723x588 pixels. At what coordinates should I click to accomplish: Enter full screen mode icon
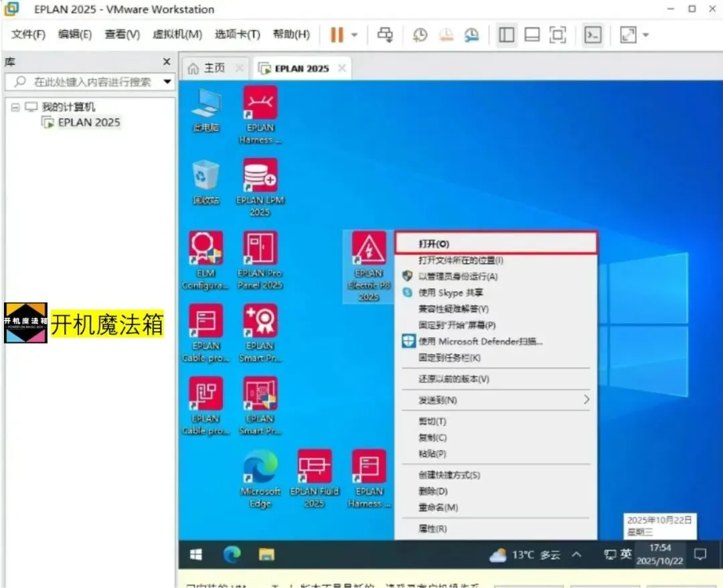(x=558, y=35)
